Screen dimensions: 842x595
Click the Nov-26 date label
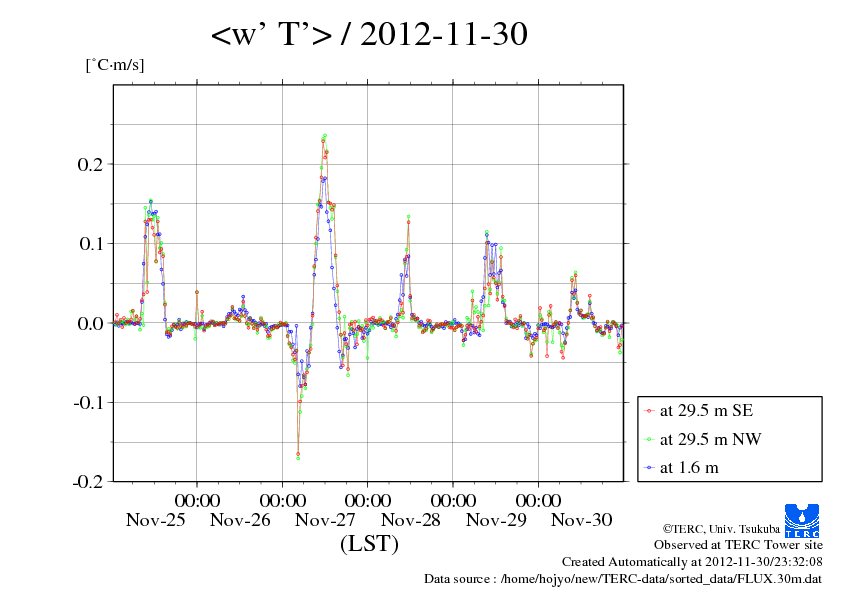pos(240,520)
